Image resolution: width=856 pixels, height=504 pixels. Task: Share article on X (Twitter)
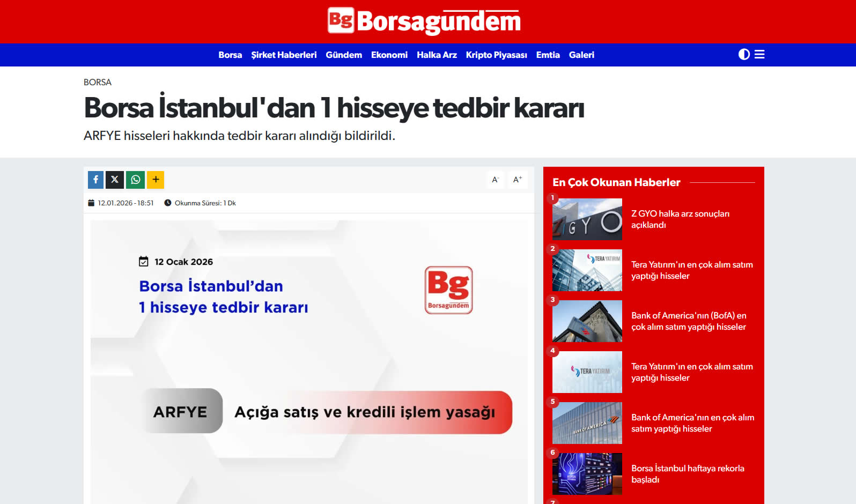tap(115, 180)
